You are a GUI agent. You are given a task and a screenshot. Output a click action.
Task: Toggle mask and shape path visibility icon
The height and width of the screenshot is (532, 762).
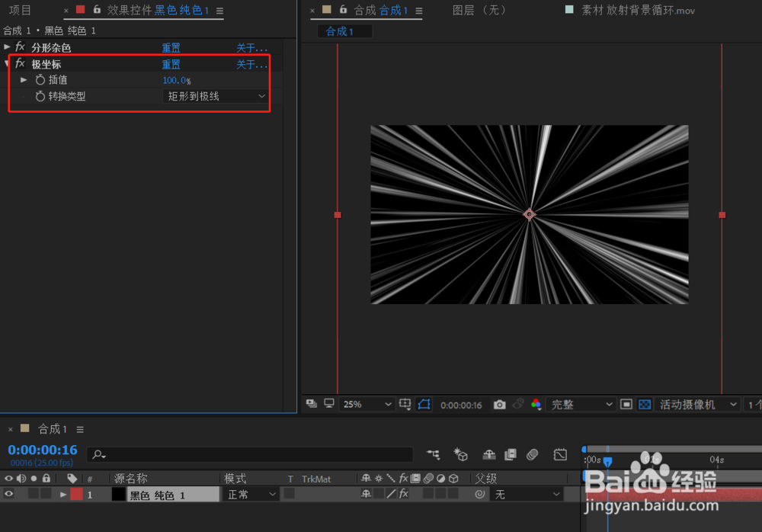click(424, 404)
